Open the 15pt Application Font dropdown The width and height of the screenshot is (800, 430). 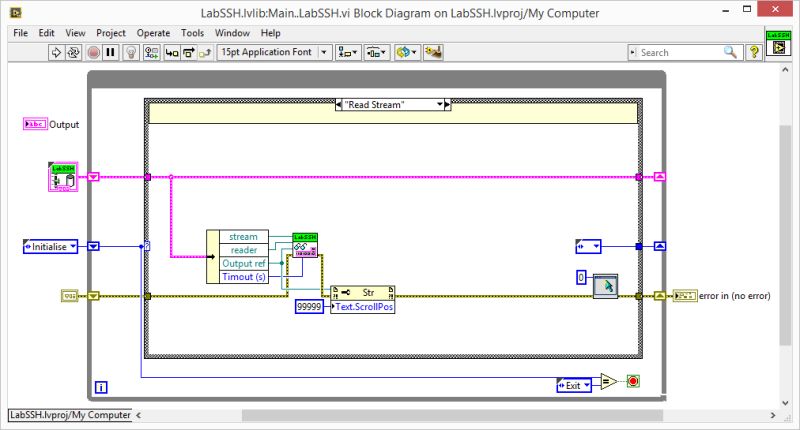pos(274,52)
